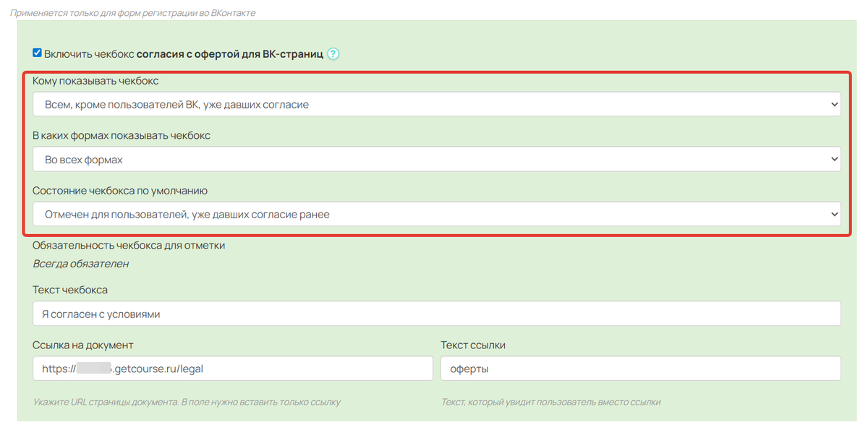The width and height of the screenshot is (868, 430).
Task: Click the document URL input field
Action: pos(232,369)
